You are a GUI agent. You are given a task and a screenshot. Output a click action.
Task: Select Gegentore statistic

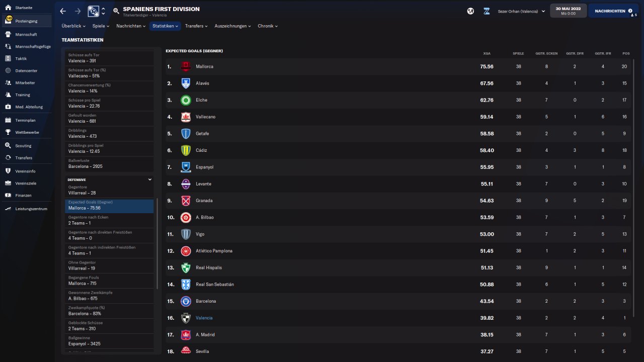coord(109,190)
